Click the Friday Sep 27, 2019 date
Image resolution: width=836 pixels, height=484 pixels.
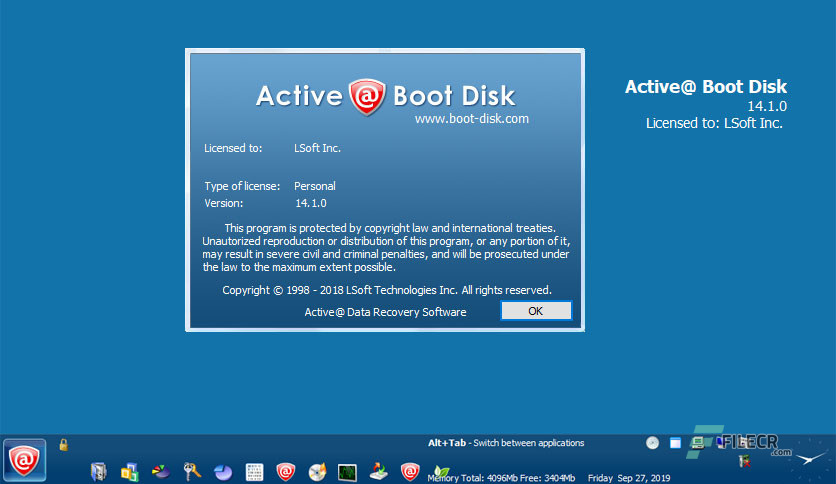coord(629,478)
